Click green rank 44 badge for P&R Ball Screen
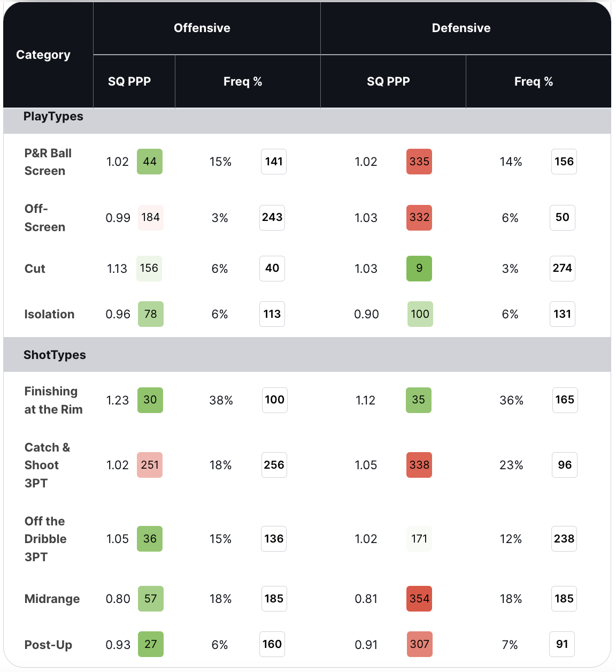616x672 pixels. click(150, 162)
